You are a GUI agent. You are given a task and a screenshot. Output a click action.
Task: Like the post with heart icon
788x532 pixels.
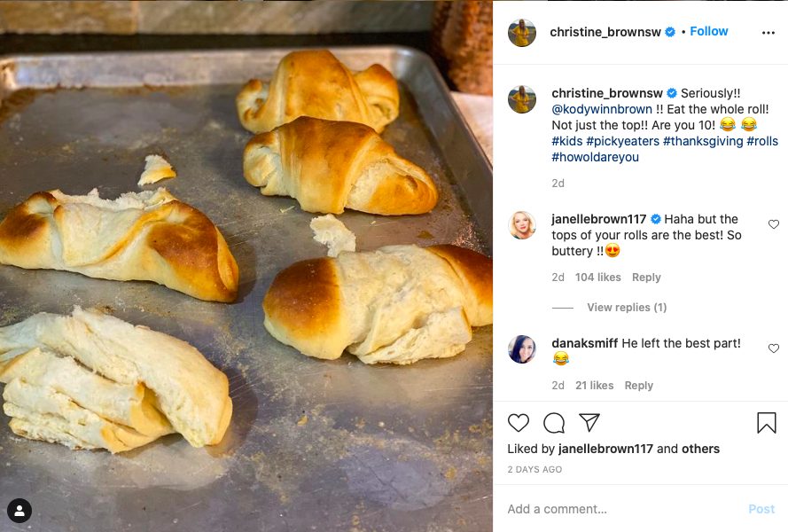tap(519, 423)
